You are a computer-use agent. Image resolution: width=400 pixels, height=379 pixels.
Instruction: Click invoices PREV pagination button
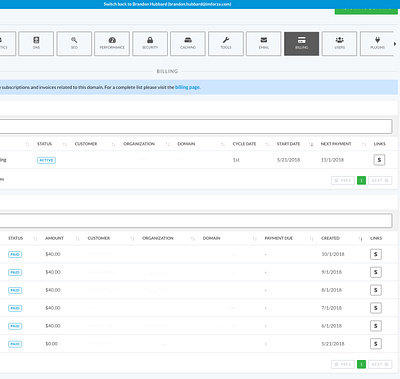[343, 364]
